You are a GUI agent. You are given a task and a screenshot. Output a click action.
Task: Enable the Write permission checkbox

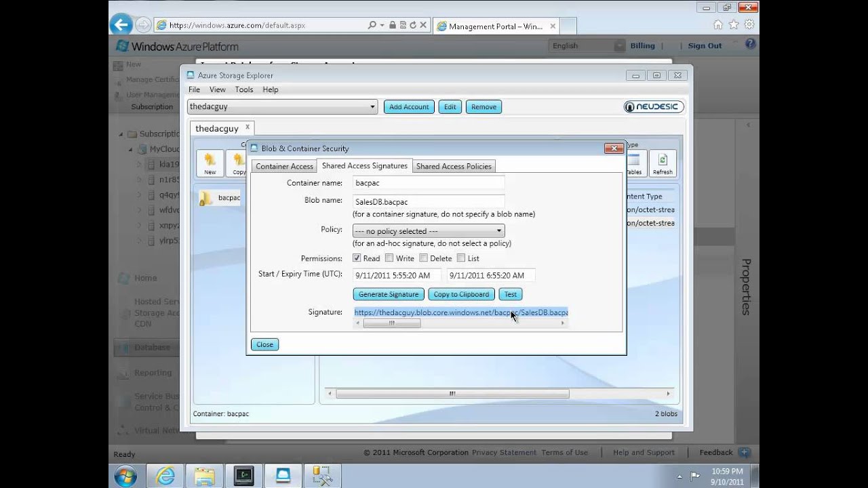(x=389, y=258)
